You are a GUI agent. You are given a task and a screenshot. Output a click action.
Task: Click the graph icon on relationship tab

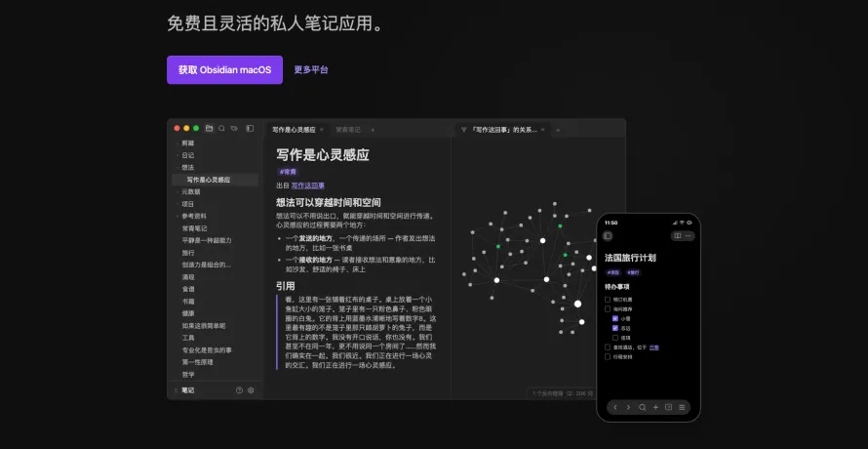click(x=464, y=130)
